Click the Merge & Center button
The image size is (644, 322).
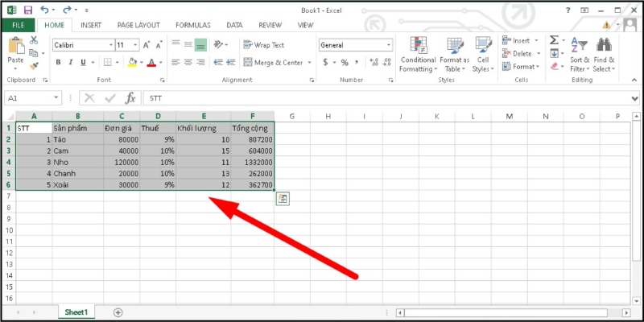[x=277, y=62]
